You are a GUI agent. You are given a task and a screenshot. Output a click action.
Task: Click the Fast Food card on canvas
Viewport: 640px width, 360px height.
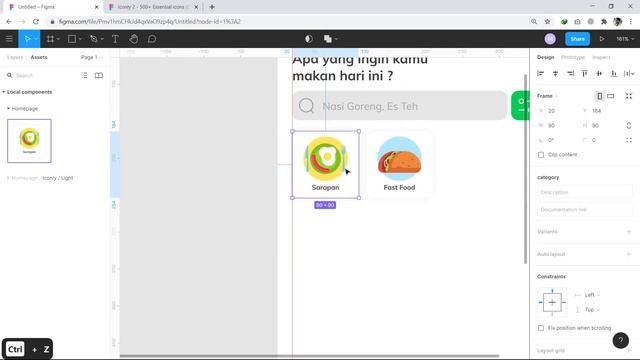coord(399,164)
